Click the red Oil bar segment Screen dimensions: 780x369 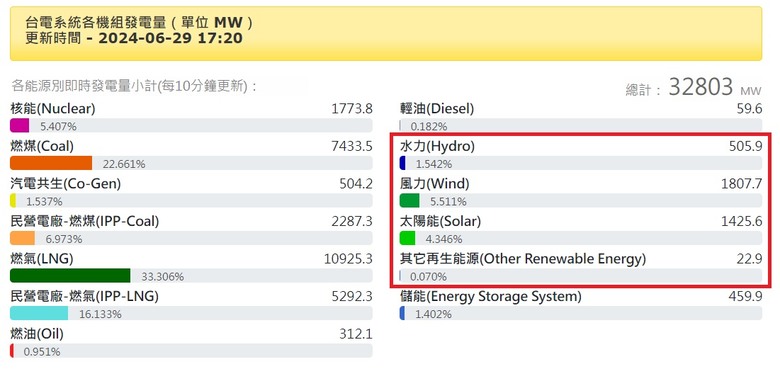(12, 351)
